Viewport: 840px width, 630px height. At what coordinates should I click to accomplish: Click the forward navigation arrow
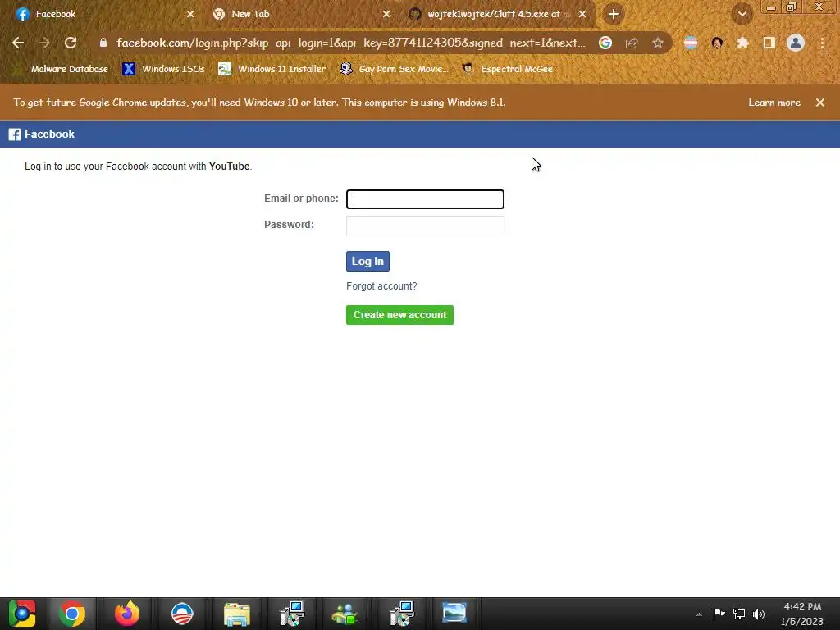44,43
